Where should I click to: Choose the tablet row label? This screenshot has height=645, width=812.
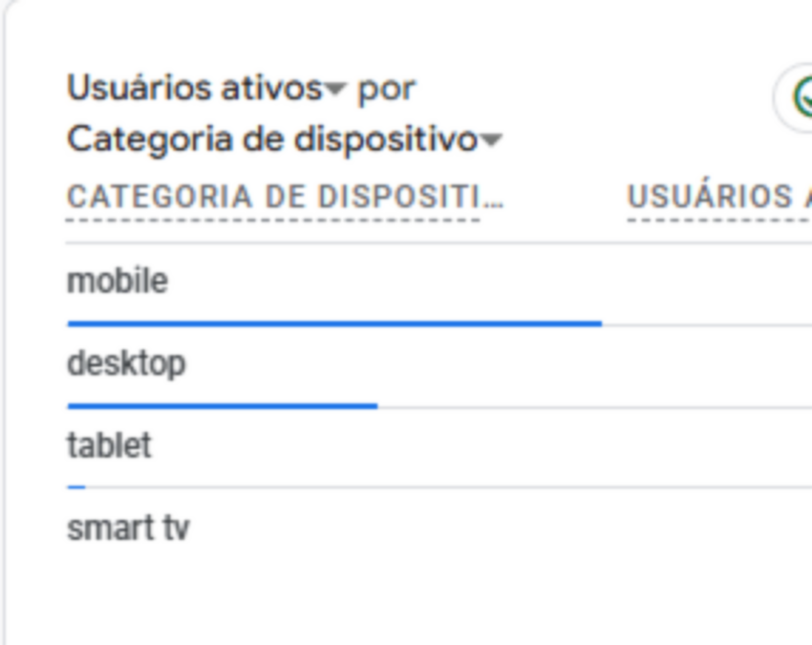pyautogui.click(x=109, y=445)
